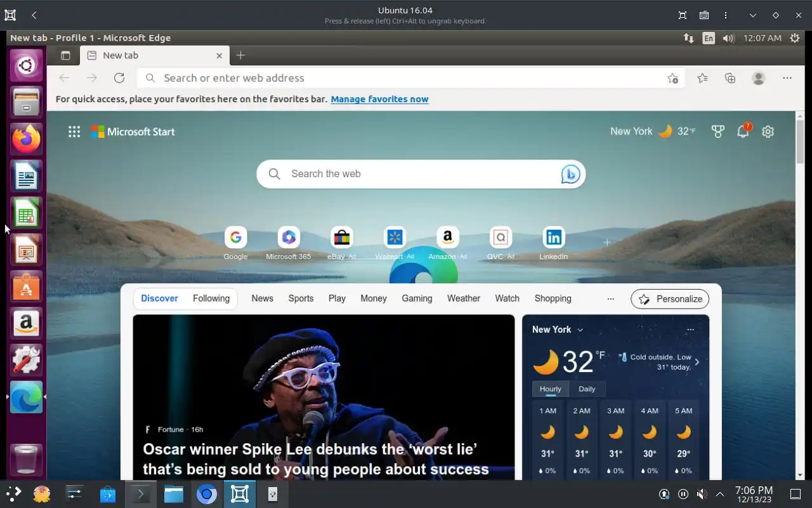This screenshot has width=812, height=508.
Task: Open the Sports feed tab
Action: [x=301, y=298]
